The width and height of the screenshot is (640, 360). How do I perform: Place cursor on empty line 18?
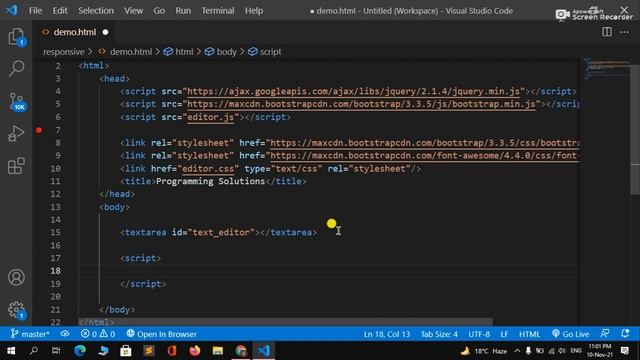(x=329, y=271)
